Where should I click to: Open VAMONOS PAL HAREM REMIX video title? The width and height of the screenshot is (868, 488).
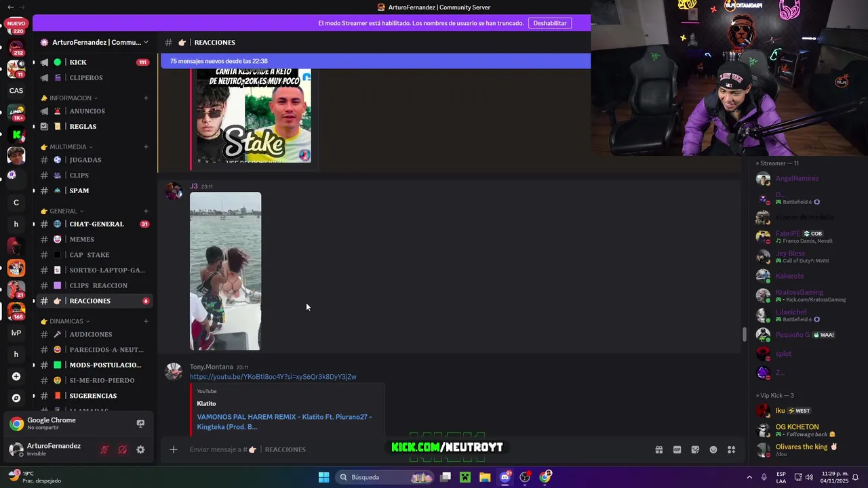[285, 422]
